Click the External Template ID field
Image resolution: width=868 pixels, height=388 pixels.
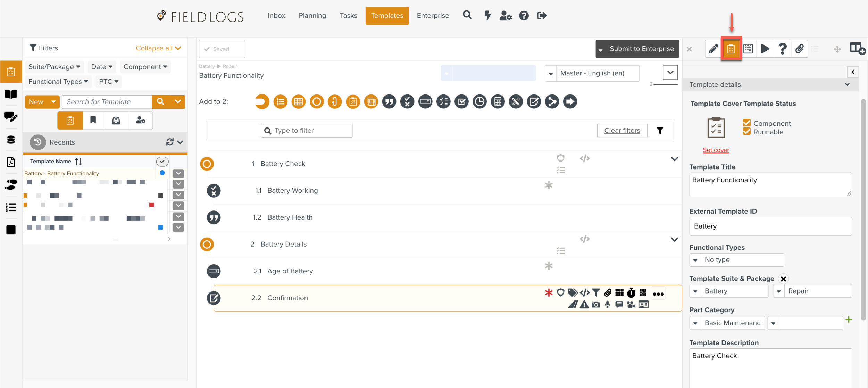770,226
